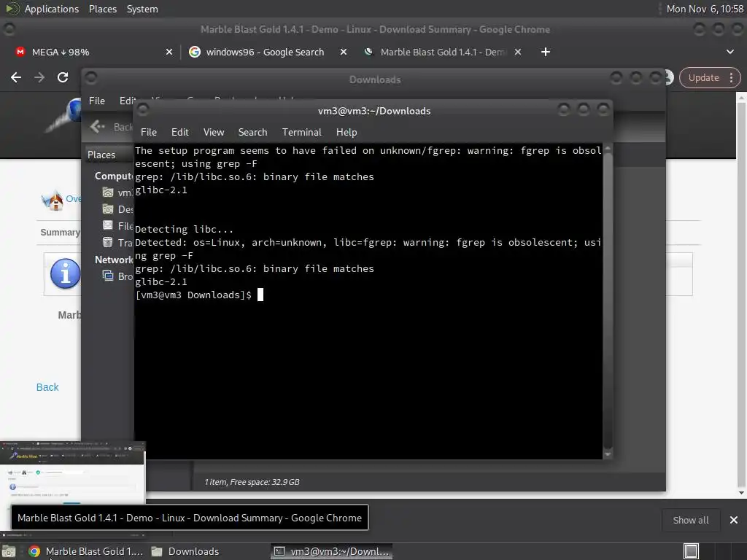Click Downloads folder icon in taskbar
The width and height of the screenshot is (747, 560).
coord(157,551)
